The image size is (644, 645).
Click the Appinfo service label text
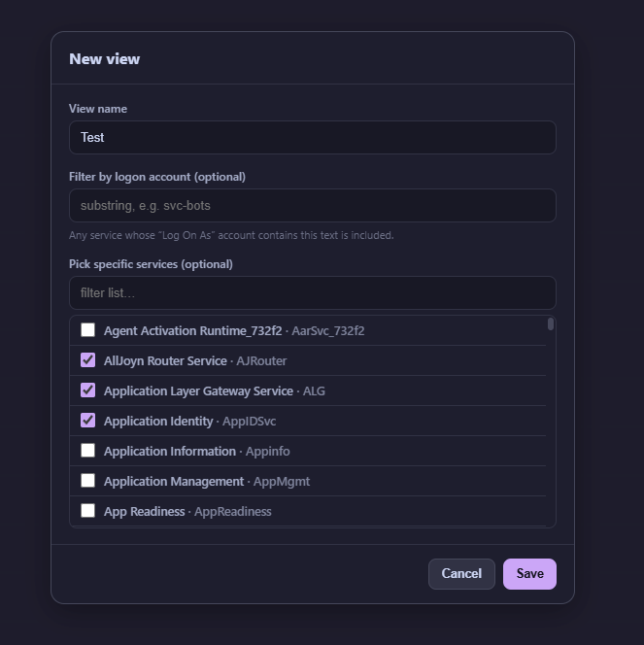268,452
